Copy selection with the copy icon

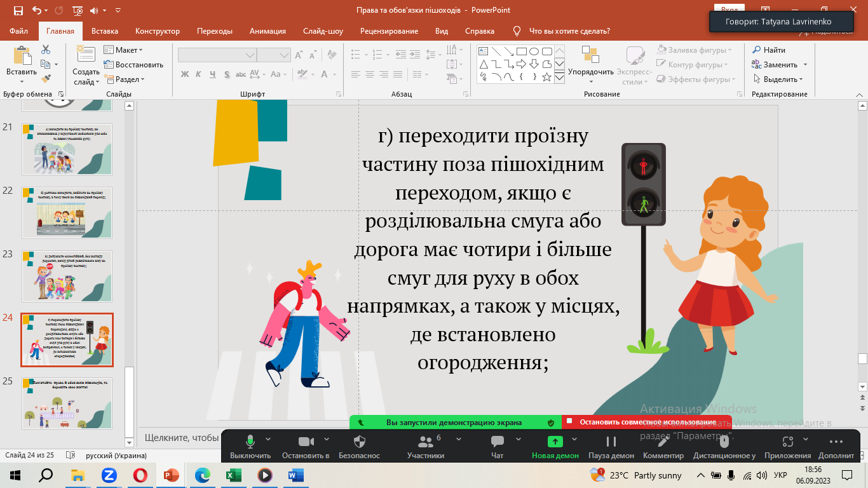coord(46,64)
